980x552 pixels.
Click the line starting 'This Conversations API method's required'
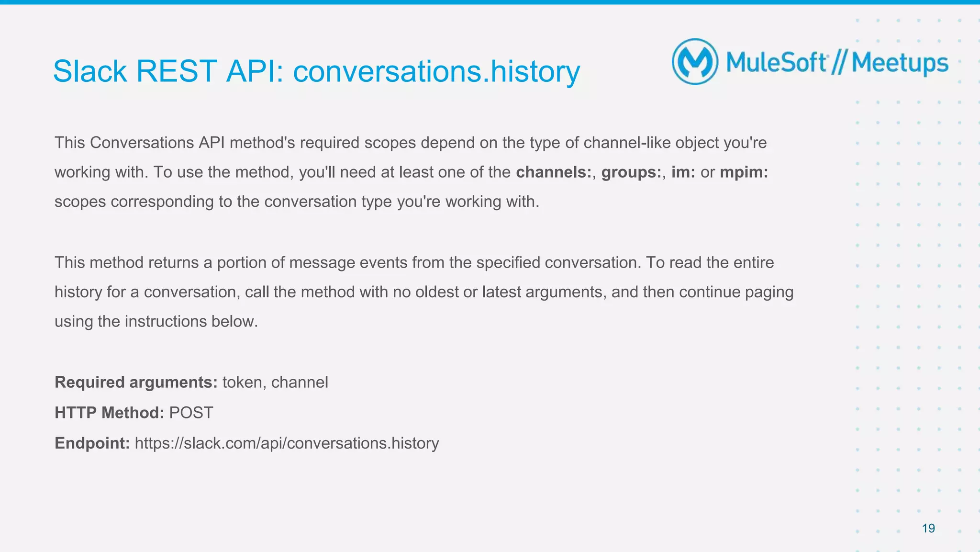pyautogui.click(x=411, y=143)
